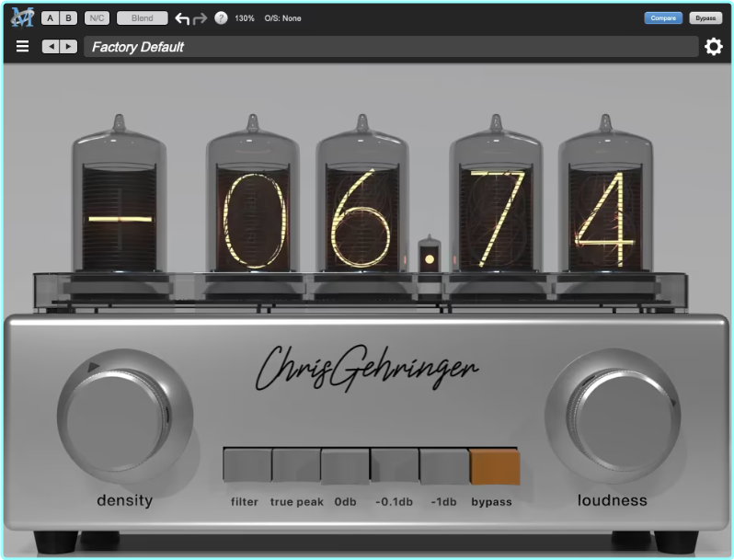Open the O/S: None oversampling selector

[x=283, y=18]
